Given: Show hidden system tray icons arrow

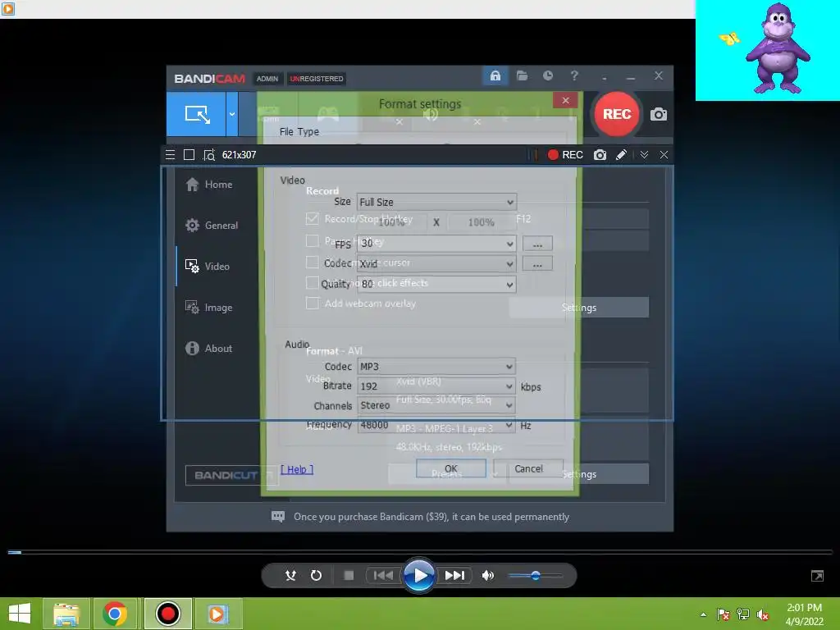Looking at the screenshot, I should pos(703,614).
